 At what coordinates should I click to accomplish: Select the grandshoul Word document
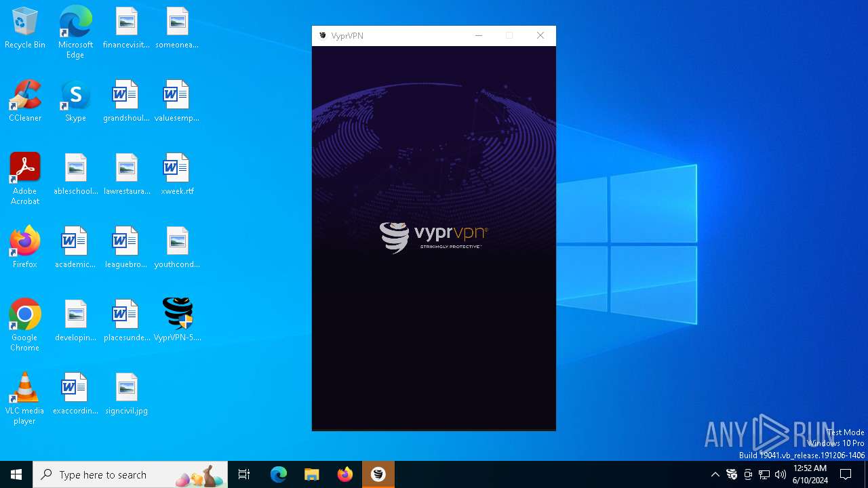(x=126, y=102)
